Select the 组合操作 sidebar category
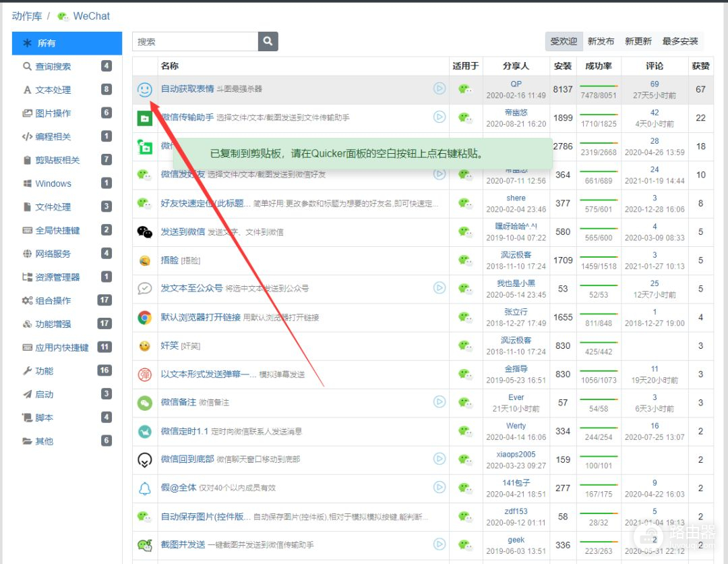 click(53, 300)
